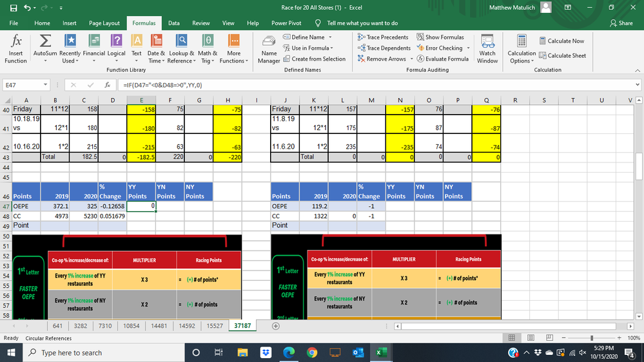This screenshot has height=362, width=644.
Task: Expand the formula bar
Action: pos(637,85)
